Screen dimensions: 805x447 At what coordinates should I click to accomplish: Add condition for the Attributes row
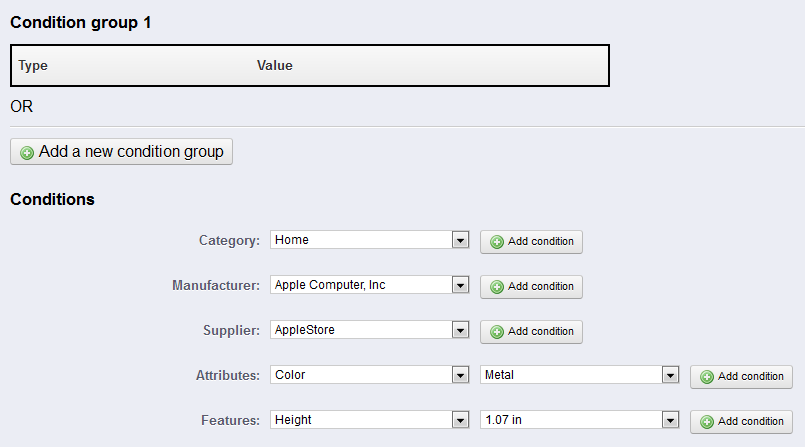tap(741, 377)
